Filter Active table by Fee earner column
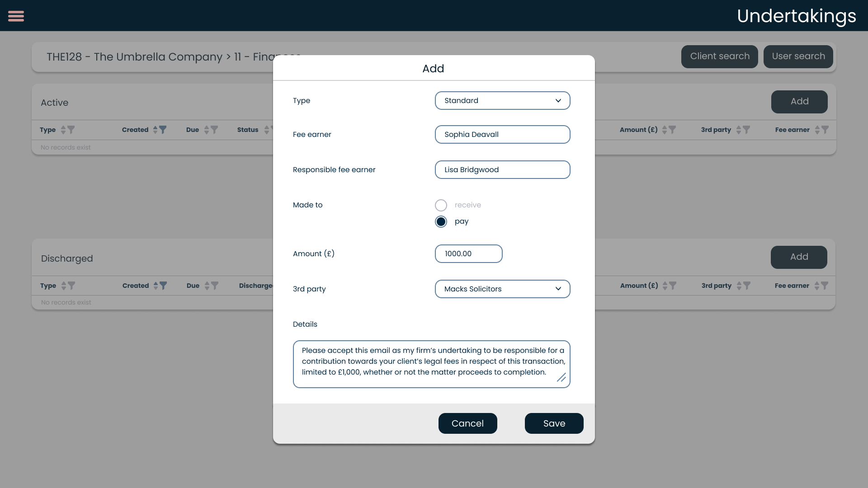This screenshot has height=488, width=868. point(825,130)
